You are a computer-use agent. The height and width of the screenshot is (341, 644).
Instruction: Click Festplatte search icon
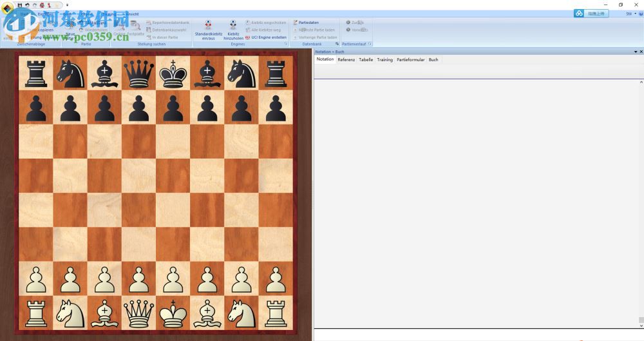click(x=135, y=29)
